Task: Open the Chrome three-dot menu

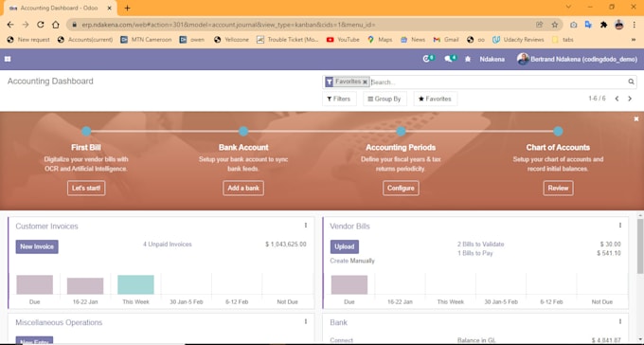Action: pos(635,25)
